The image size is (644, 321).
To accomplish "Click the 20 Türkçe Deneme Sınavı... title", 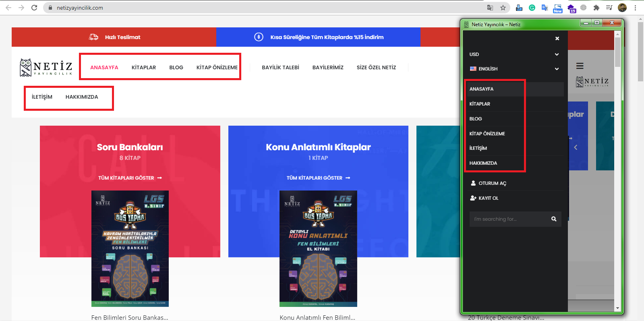I will [506, 317].
